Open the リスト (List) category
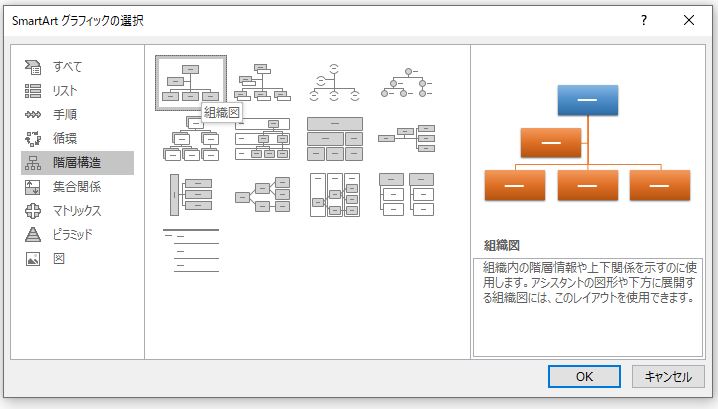The width and height of the screenshot is (718, 409). 77,91
